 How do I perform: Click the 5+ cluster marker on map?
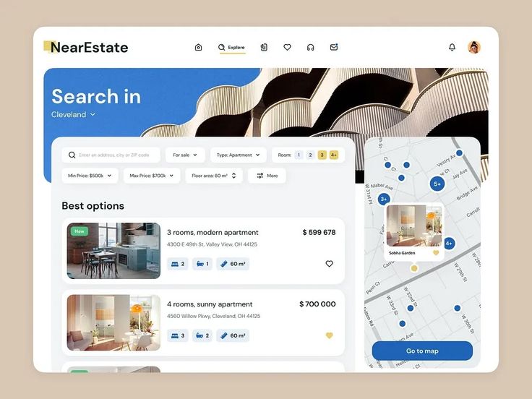click(x=437, y=184)
